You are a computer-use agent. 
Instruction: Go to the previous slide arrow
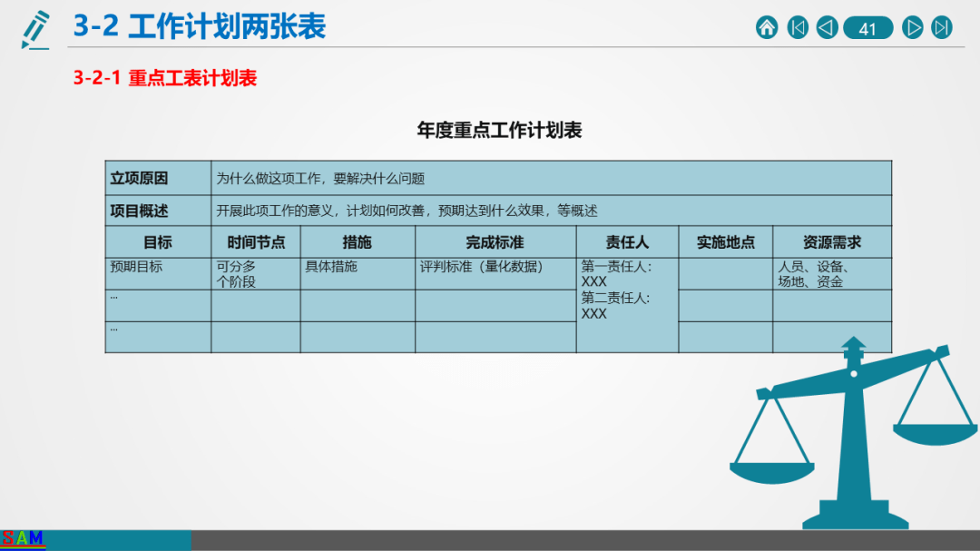[827, 27]
